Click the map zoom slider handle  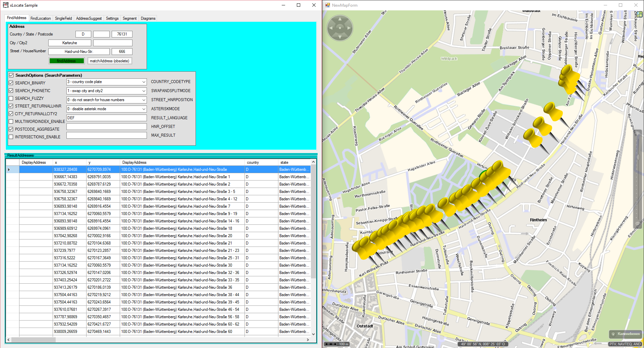(x=639, y=157)
